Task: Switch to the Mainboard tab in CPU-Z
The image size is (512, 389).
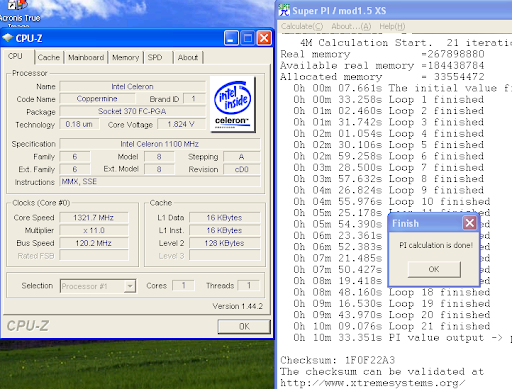Action: click(x=86, y=57)
